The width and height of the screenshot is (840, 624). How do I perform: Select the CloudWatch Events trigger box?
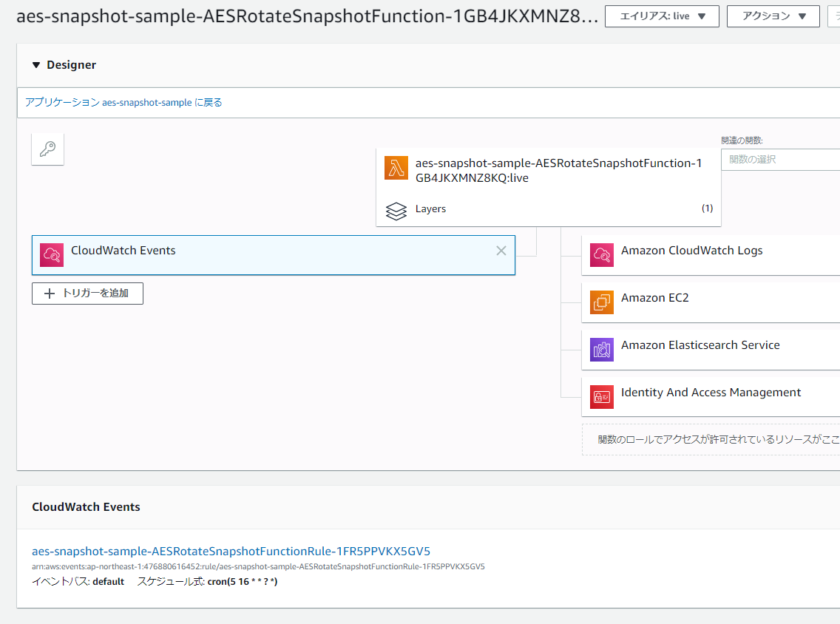[273, 255]
